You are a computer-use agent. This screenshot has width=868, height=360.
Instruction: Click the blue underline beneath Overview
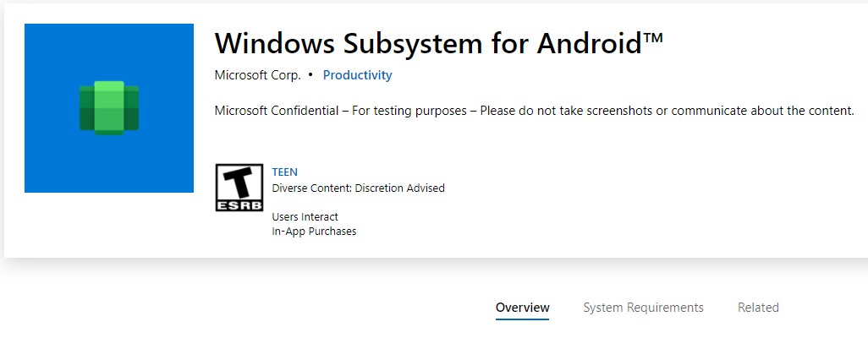tap(522, 319)
